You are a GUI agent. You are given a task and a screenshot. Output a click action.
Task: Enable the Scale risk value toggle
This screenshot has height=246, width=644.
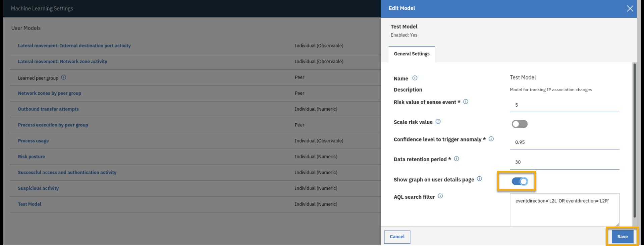(x=520, y=124)
